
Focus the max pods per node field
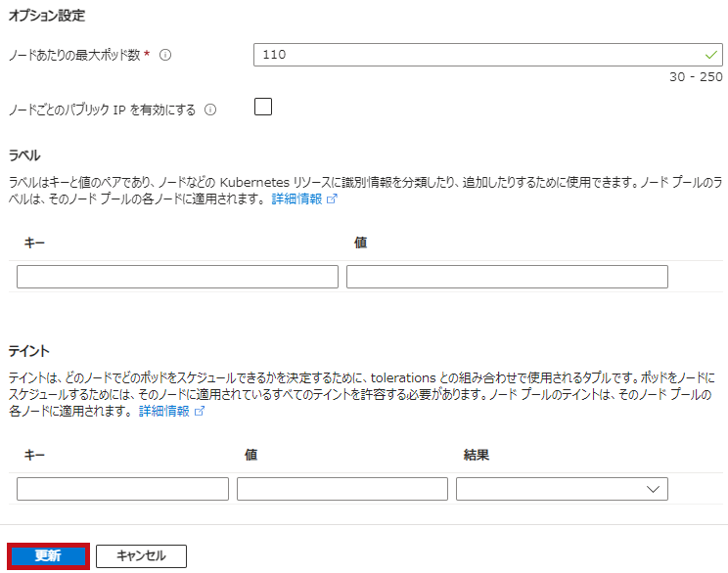click(x=488, y=55)
